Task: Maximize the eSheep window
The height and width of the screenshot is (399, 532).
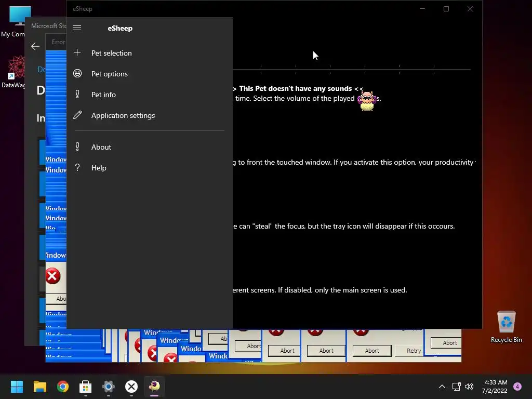Action: coord(446,9)
